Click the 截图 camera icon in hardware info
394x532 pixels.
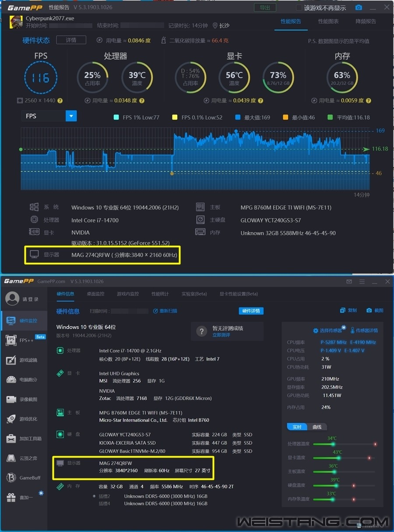coord(369,310)
